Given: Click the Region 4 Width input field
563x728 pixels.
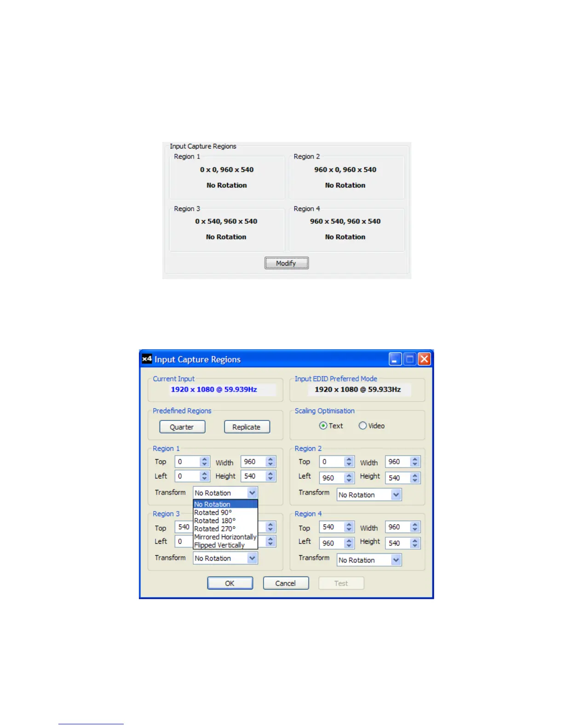Looking at the screenshot, I should 398,527.
